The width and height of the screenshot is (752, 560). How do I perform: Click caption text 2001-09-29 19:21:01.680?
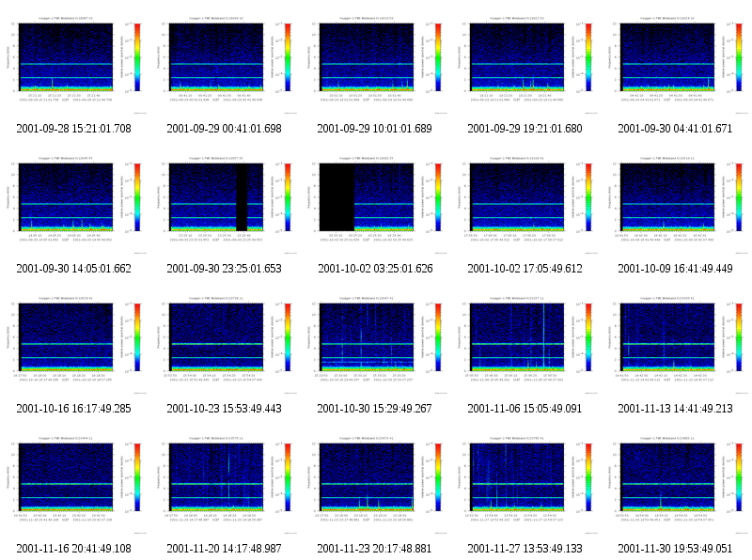[x=525, y=129]
